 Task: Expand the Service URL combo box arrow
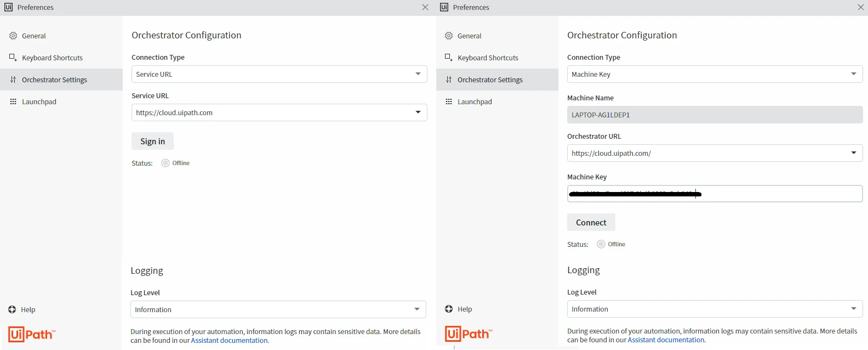pos(418,112)
